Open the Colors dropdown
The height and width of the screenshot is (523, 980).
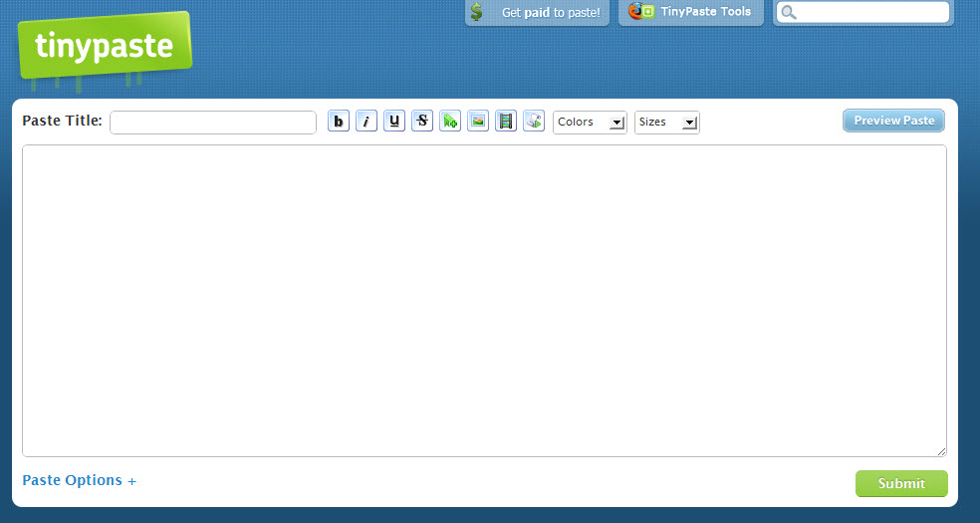(x=590, y=123)
